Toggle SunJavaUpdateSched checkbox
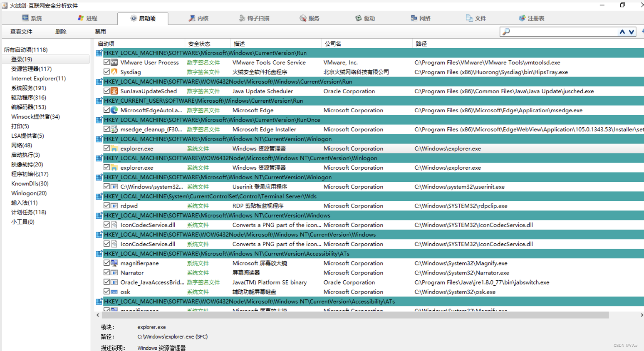Image resolution: width=644 pixels, height=351 pixels. [x=107, y=91]
